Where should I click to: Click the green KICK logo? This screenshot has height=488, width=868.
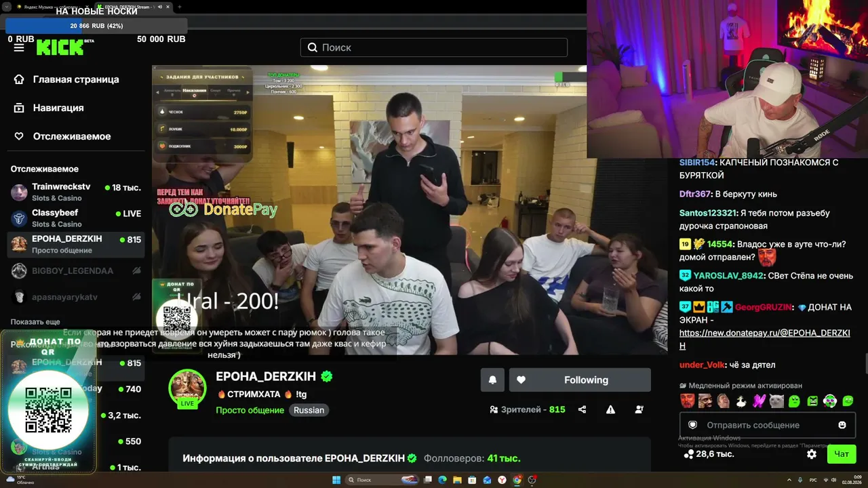[x=61, y=47]
